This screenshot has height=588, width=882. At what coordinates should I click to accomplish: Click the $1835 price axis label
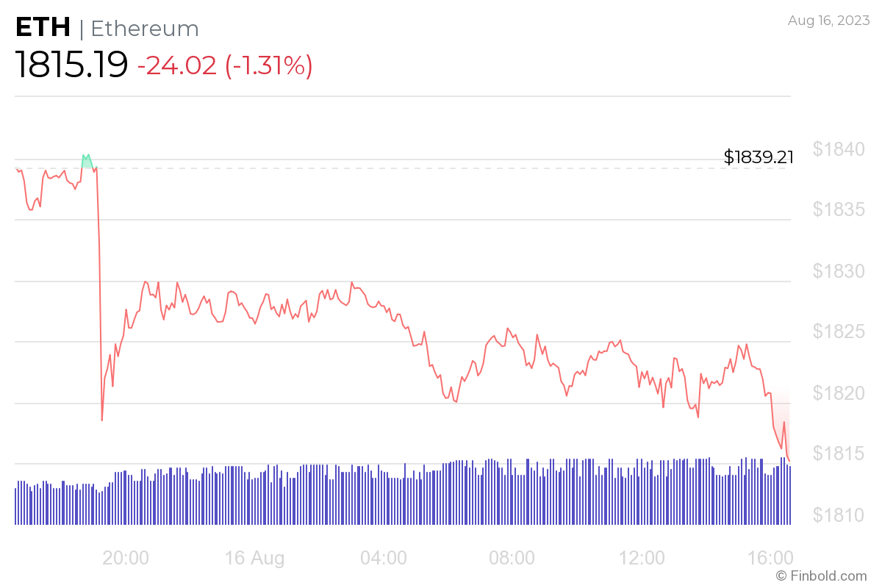tap(838, 210)
